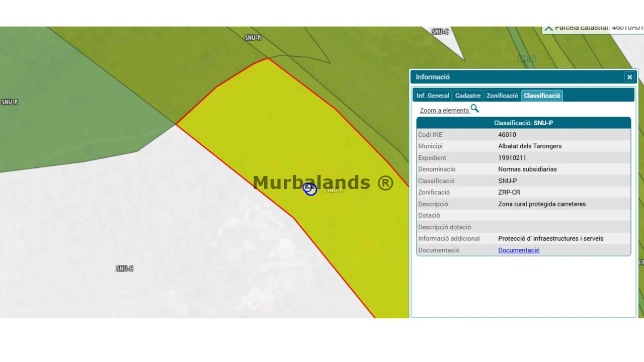
Task: Click the Classificació: SNU-P header bar
Action: click(x=523, y=123)
